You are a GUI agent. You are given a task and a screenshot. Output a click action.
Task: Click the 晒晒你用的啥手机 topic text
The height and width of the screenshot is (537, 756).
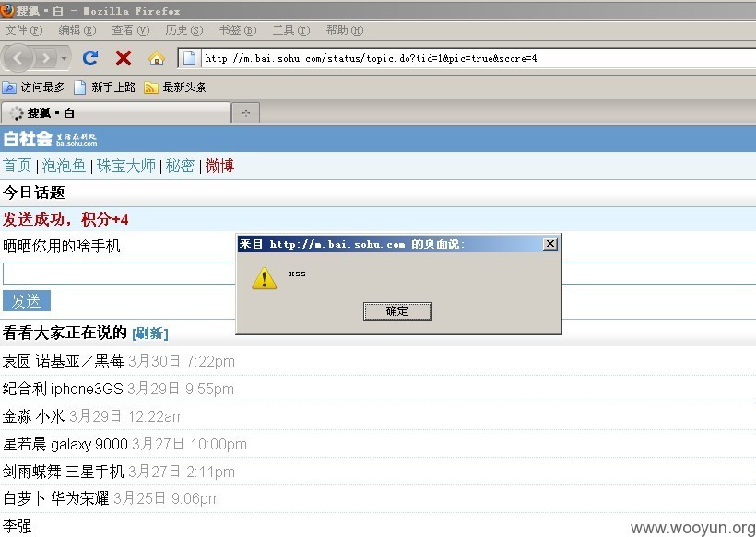click(x=61, y=246)
